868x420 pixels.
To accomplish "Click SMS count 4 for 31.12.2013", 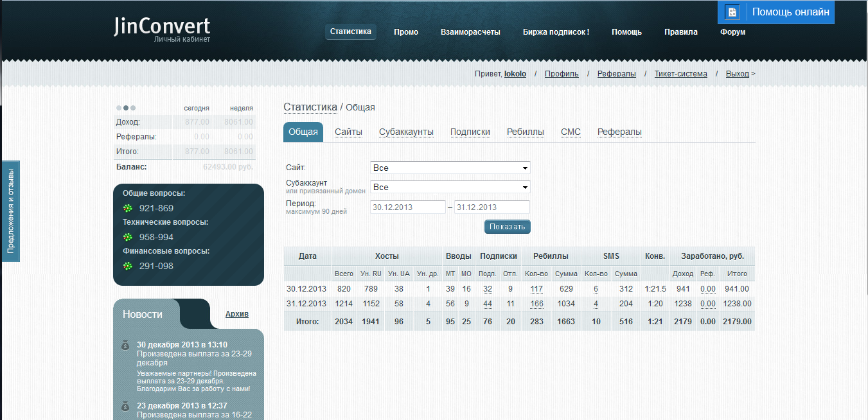I will 596,304.
